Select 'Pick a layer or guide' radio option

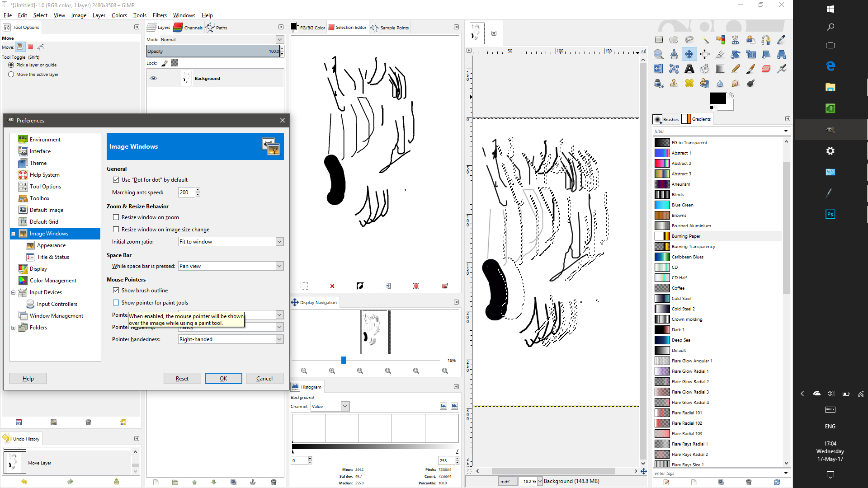11,65
